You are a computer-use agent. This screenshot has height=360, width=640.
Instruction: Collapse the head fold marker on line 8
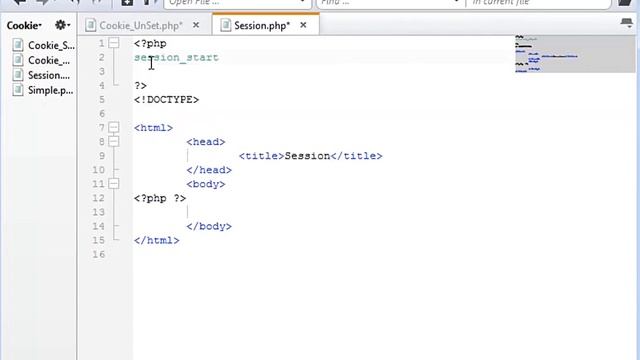(x=114, y=142)
